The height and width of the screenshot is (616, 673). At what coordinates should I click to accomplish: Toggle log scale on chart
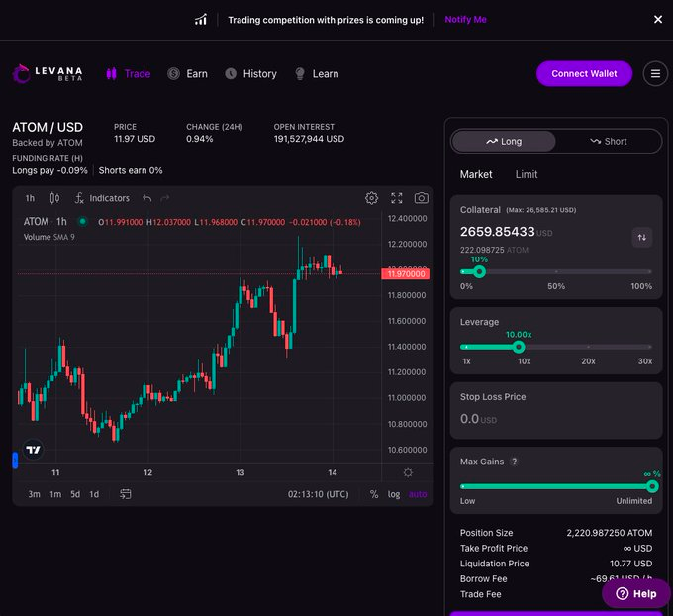(x=394, y=494)
